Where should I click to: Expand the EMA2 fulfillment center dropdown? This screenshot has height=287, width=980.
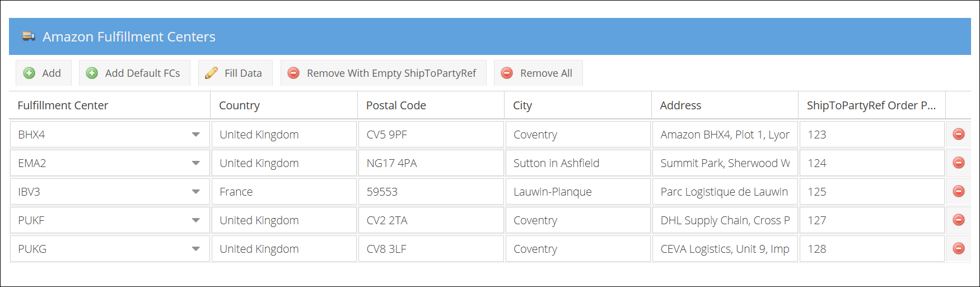195,163
